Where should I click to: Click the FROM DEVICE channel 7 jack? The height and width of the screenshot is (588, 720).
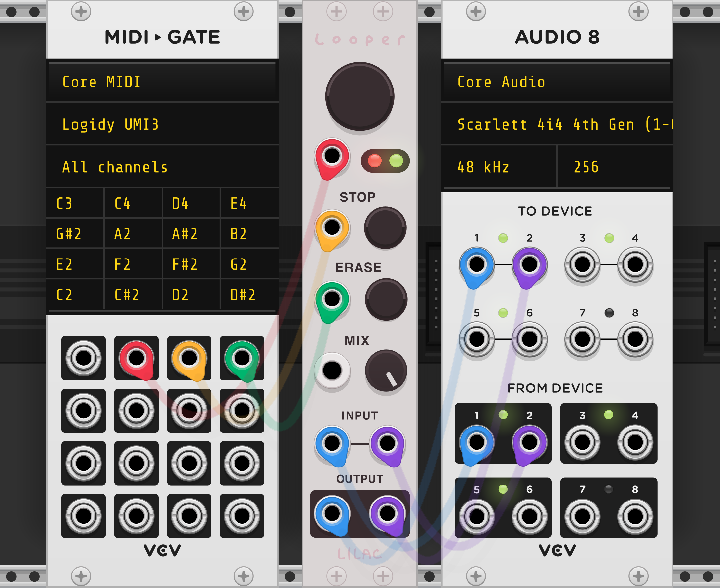click(582, 517)
